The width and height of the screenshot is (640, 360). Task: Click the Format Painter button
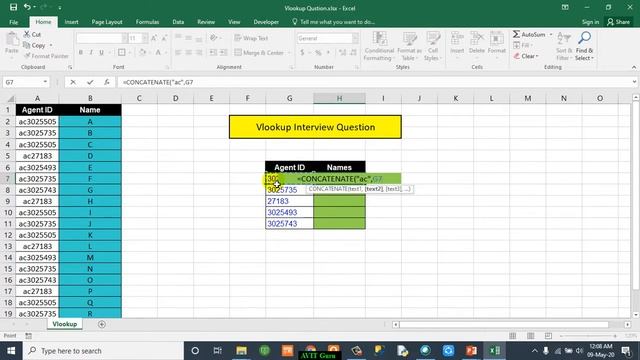tap(46, 56)
